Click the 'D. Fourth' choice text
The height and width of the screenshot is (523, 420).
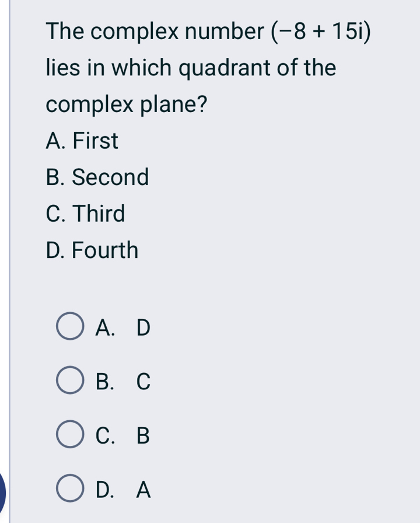coord(92,250)
